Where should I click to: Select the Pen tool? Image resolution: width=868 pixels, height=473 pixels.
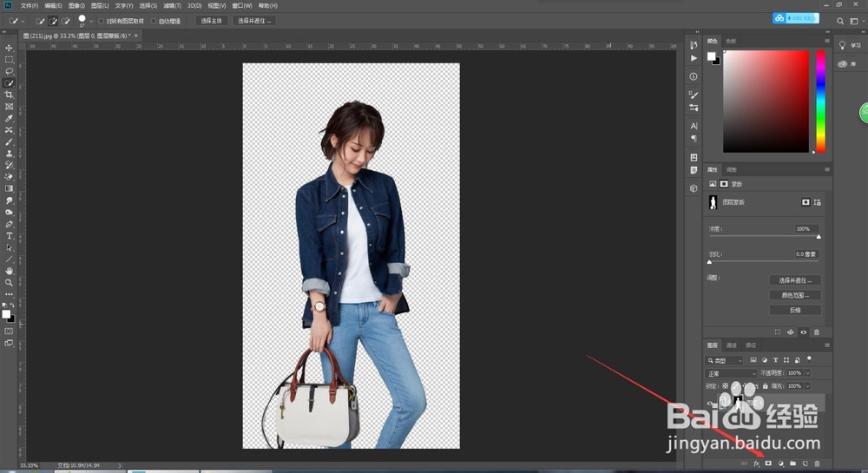[9, 224]
